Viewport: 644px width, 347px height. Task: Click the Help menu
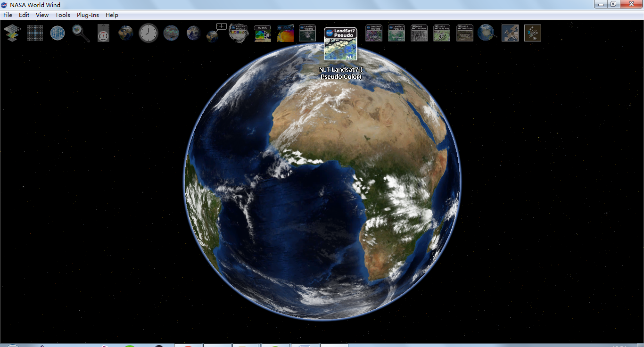tap(112, 15)
